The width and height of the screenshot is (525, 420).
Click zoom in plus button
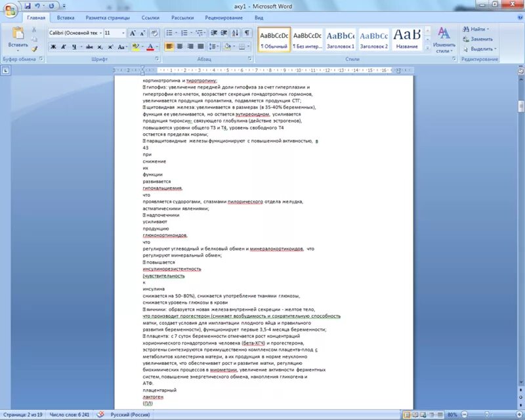pos(520,415)
